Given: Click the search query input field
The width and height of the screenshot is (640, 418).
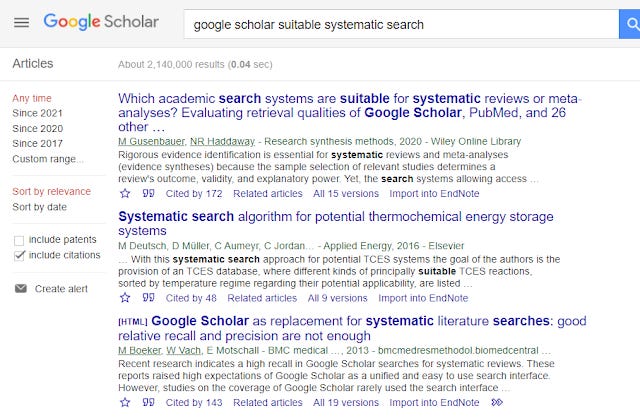Looking at the screenshot, I should click(401, 24).
